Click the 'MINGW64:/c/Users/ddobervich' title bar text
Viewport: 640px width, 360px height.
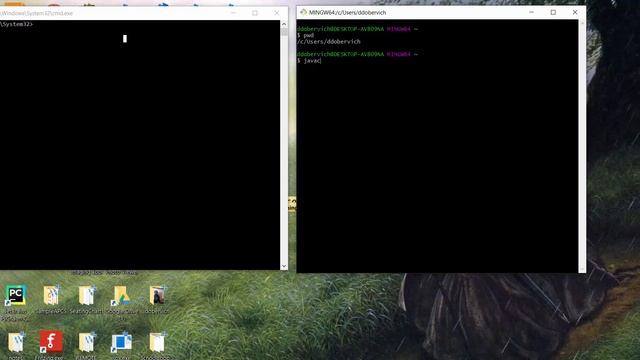[x=347, y=13]
